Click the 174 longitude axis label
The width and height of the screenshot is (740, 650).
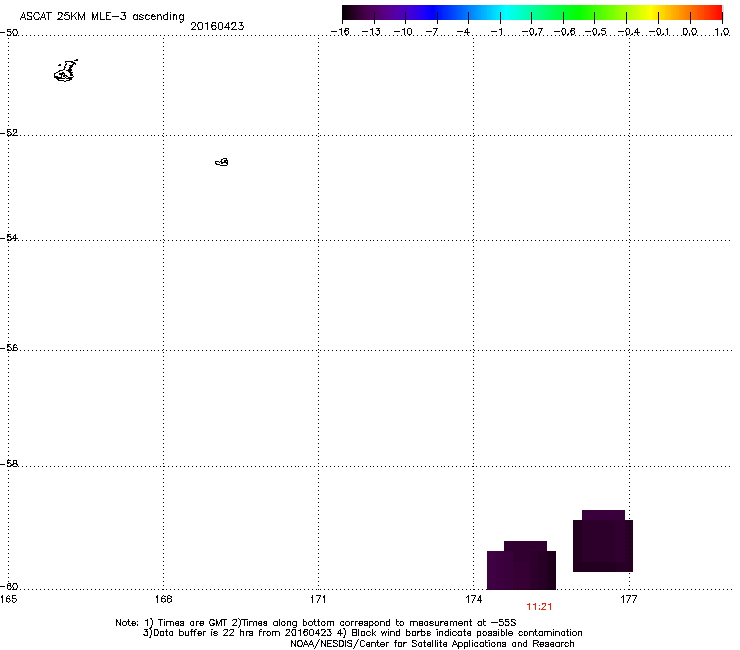point(473,599)
